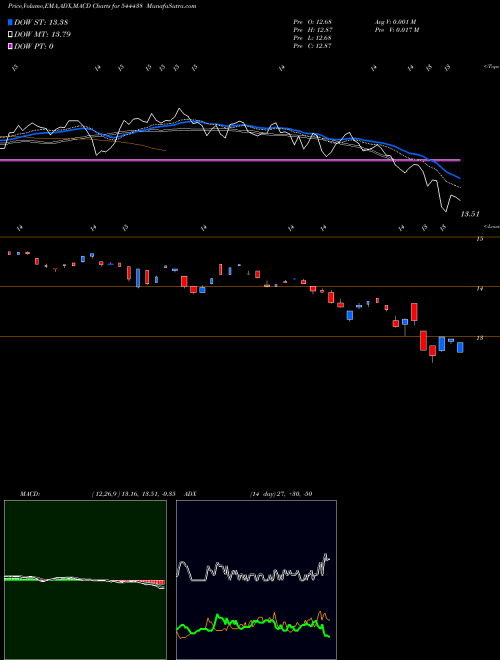This screenshot has width=500, height=660.
Task: Click the '<Tops' label at right edge
Action: [x=491, y=67]
